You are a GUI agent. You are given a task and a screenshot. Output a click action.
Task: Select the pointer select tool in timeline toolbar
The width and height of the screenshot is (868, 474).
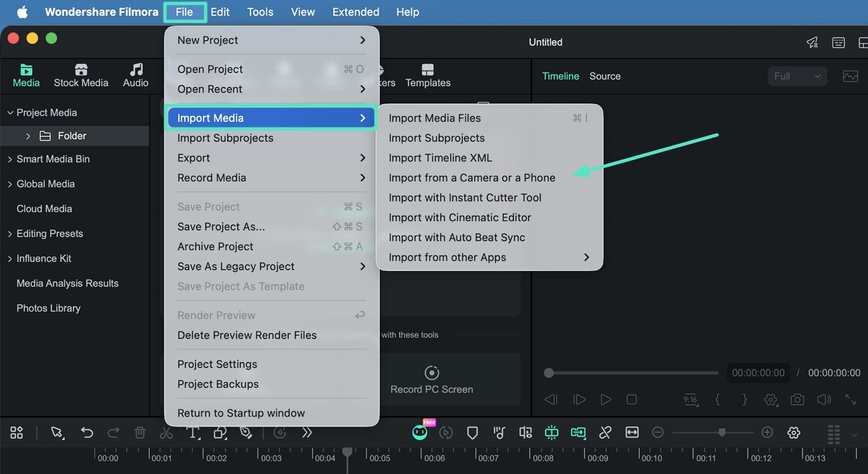[57, 433]
